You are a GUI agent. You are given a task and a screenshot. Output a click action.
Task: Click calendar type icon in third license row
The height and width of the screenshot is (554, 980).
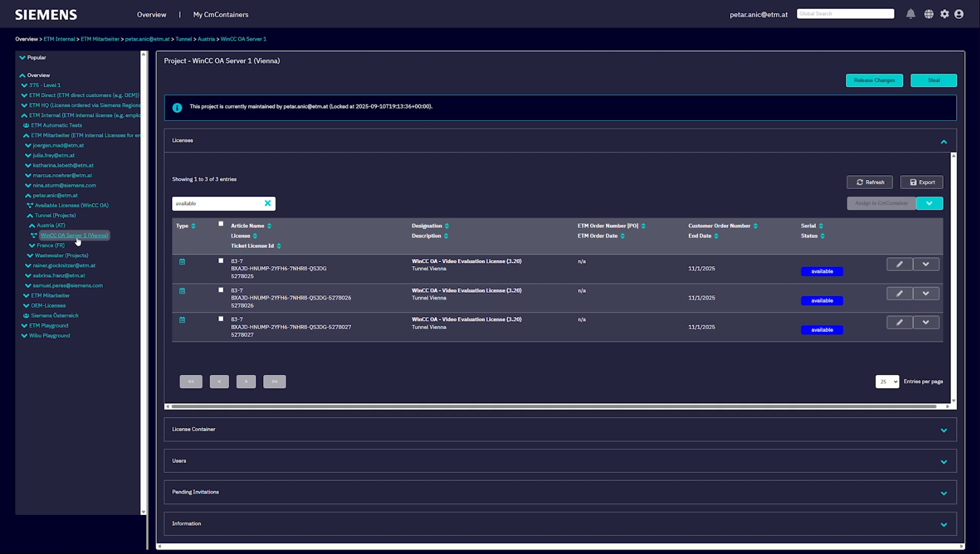(x=182, y=320)
